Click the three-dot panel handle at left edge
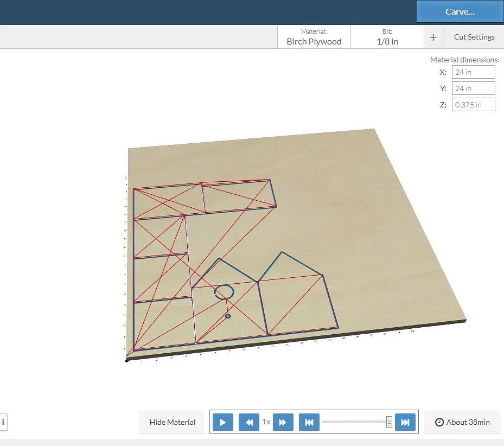The width and height of the screenshot is (504, 446). (x=3, y=422)
